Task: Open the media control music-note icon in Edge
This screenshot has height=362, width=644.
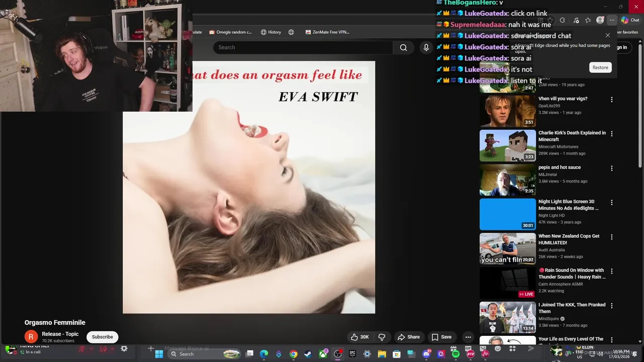Action: pyautogui.click(x=576, y=20)
